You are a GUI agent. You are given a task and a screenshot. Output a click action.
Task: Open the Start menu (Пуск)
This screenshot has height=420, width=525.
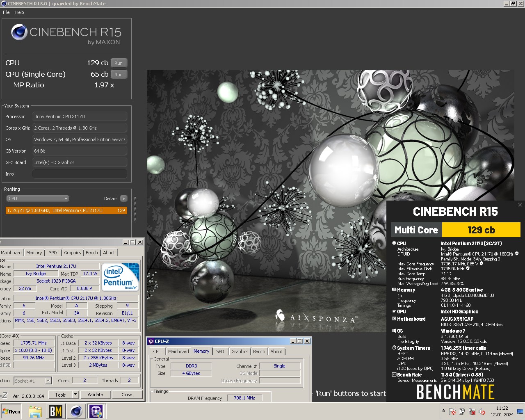11,411
